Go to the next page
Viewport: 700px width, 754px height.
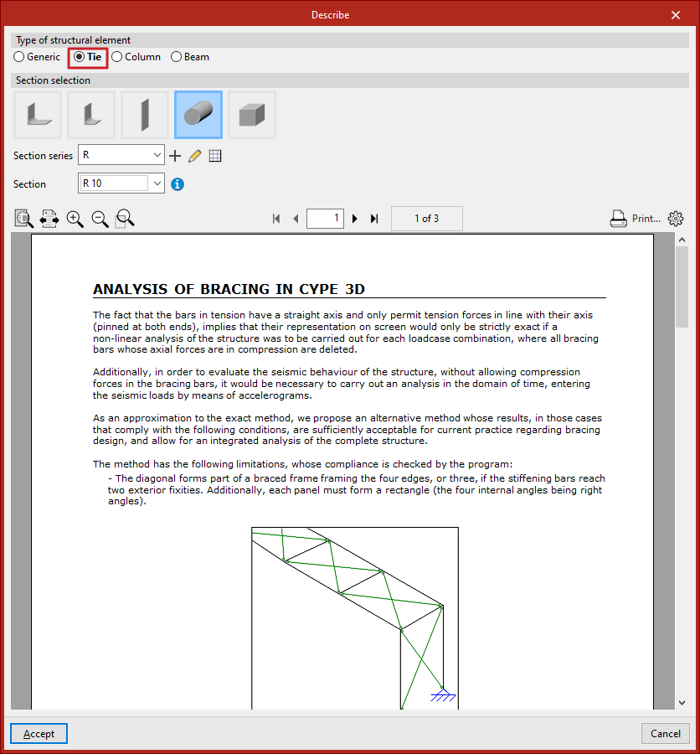[355, 219]
